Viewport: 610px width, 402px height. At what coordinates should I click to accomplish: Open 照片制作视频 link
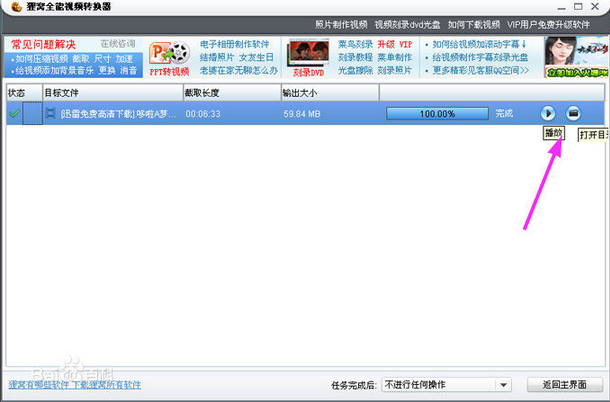(341, 25)
